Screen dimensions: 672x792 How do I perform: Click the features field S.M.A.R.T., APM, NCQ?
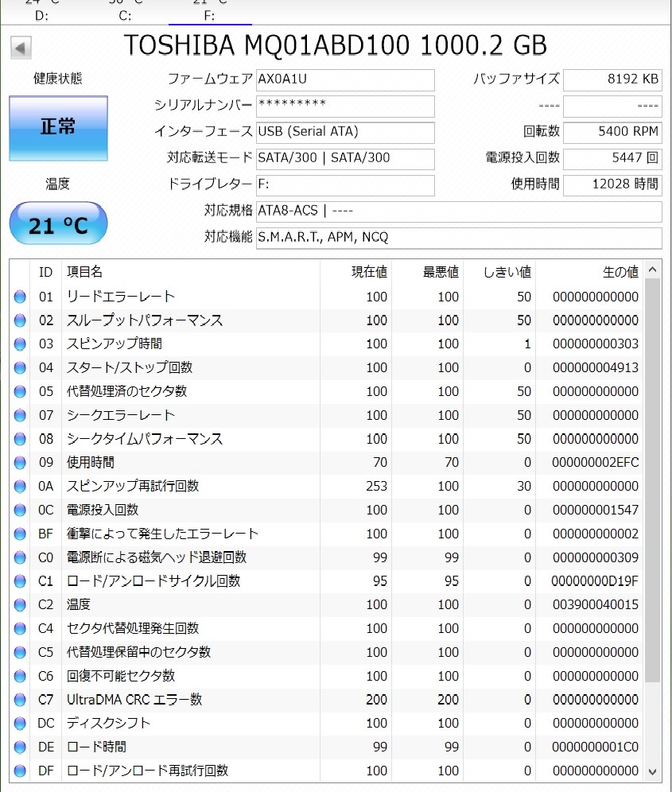point(459,238)
